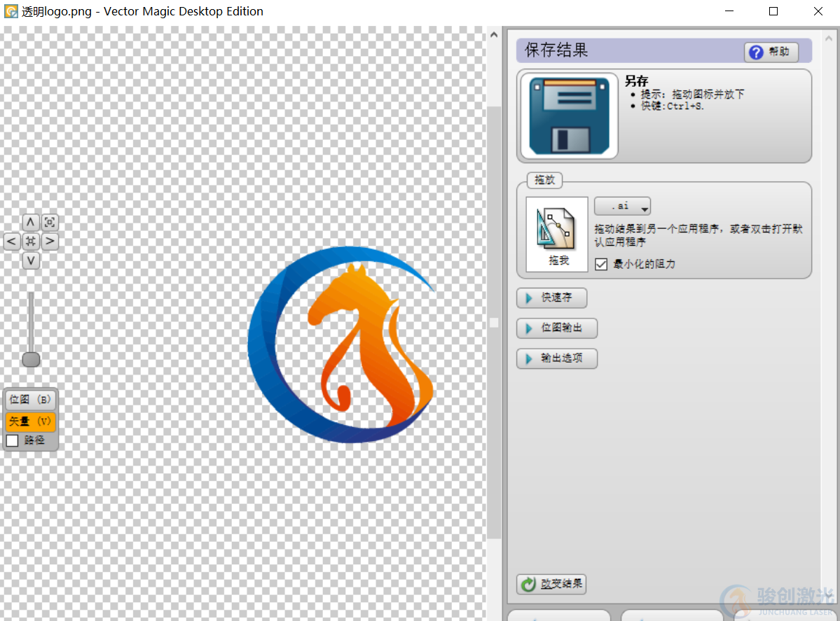The height and width of the screenshot is (621, 840).
Task: Click the 保存结果 panel heading
Action: click(556, 50)
